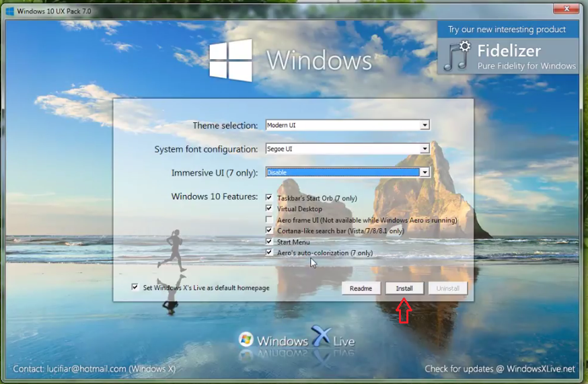Open the Readme button
Screen dimensions: 588x384
point(361,289)
